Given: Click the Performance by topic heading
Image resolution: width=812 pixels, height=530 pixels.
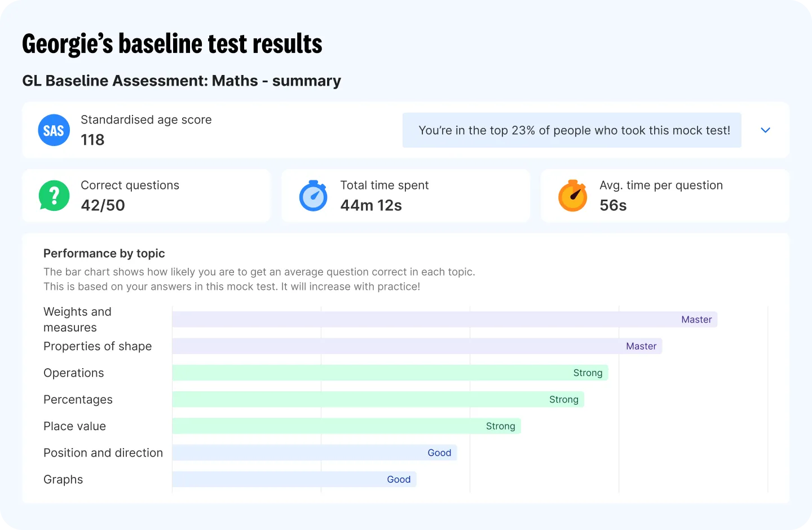Looking at the screenshot, I should click(x=104, y=253).
